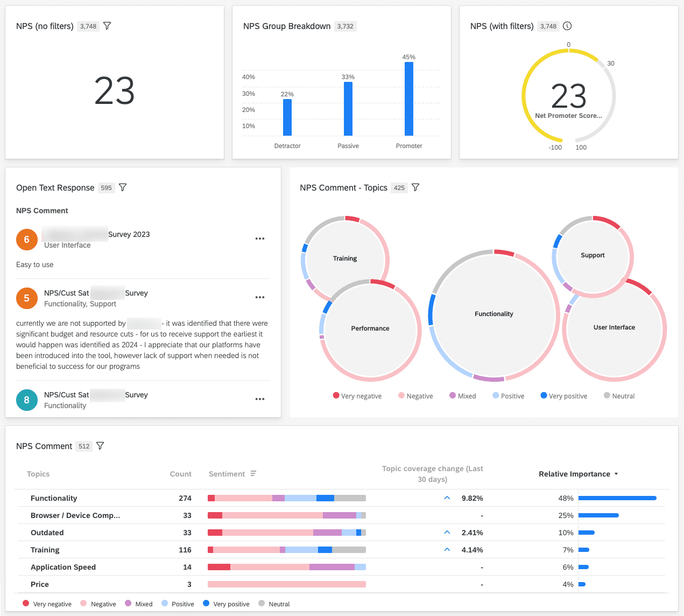Open the NPS Comment table filter
Screen dimensions: 684x616
[x=100, y=445]
